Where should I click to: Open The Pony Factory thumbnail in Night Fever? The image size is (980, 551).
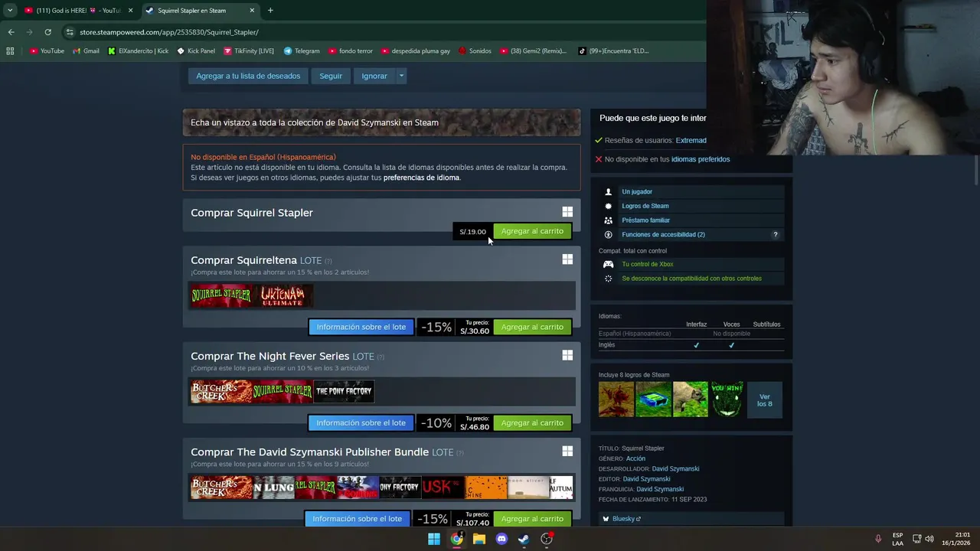click(x=344, y=391)
